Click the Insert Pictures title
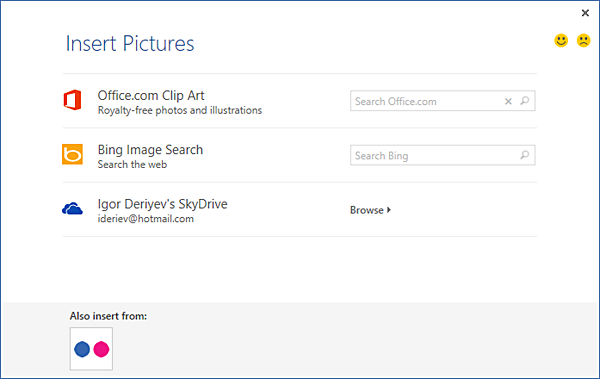Viewport: 600px width, 379px height. click(x=130, y=43)
